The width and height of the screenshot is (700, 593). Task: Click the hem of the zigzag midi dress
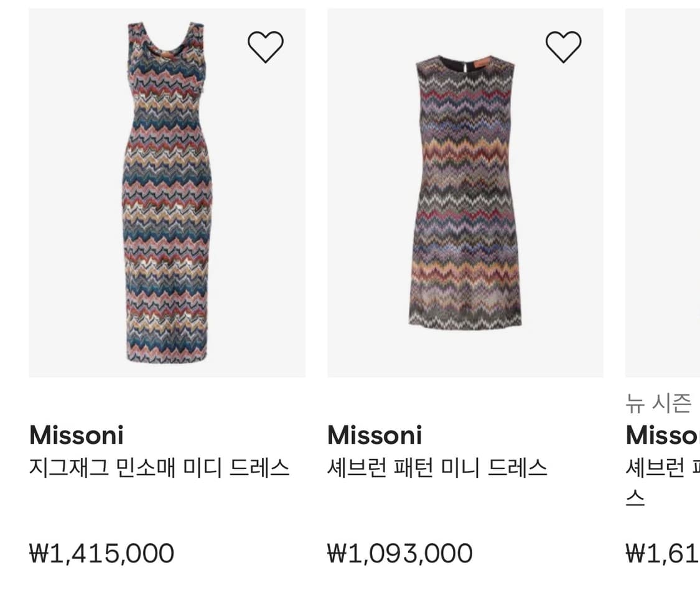(x=167, y=356)
